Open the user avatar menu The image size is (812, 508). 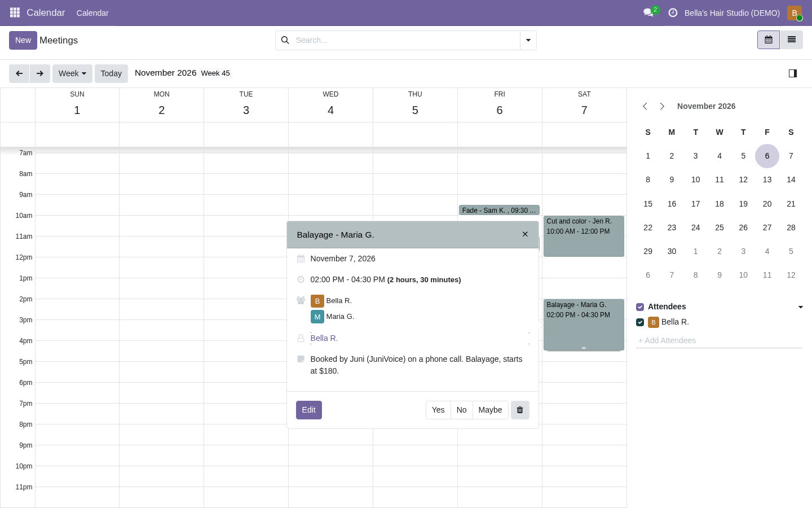pyautogui.click(x=795, y=12)
